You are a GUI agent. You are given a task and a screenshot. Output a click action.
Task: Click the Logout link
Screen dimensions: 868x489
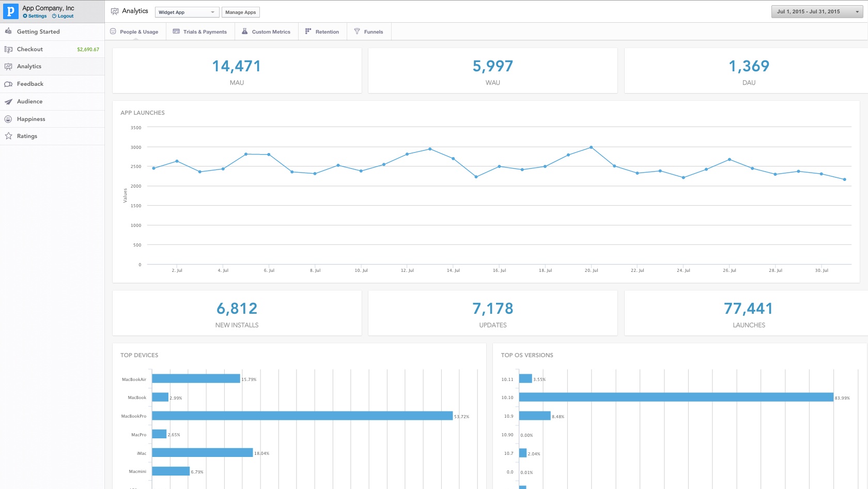click(66, 16)
